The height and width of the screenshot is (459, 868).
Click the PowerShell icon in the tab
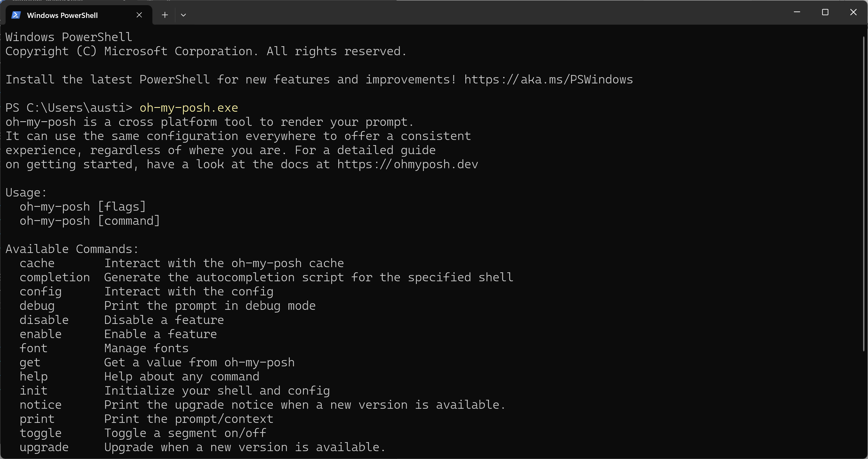tap(16, 15)
